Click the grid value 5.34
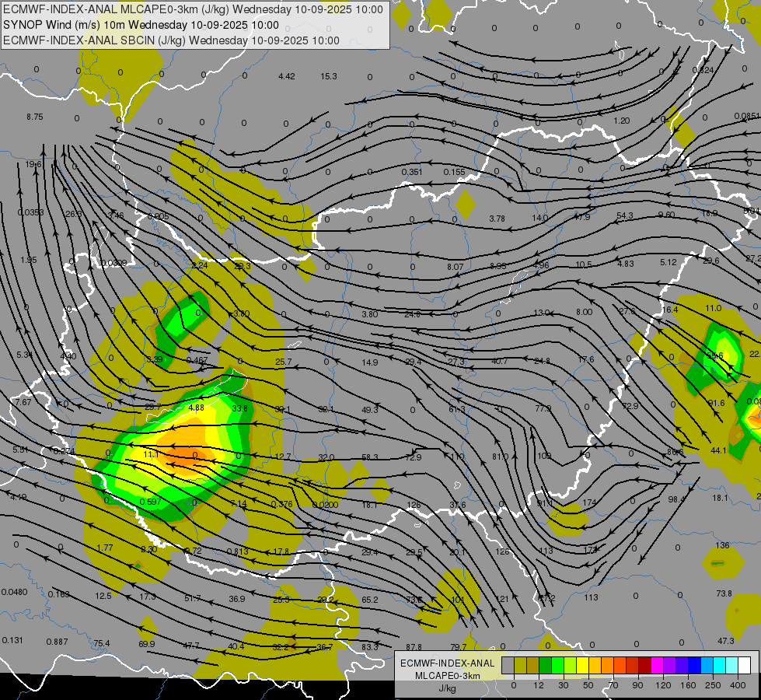This screenshot has width=761, height=700. point(25,355)
